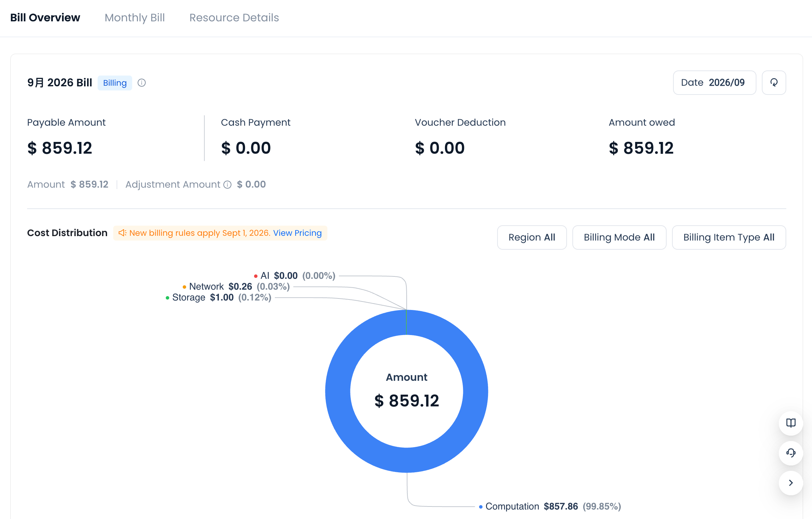Follow the View Pricing link
This screenshot has height=519, width=812.
(x=297, y=233)
